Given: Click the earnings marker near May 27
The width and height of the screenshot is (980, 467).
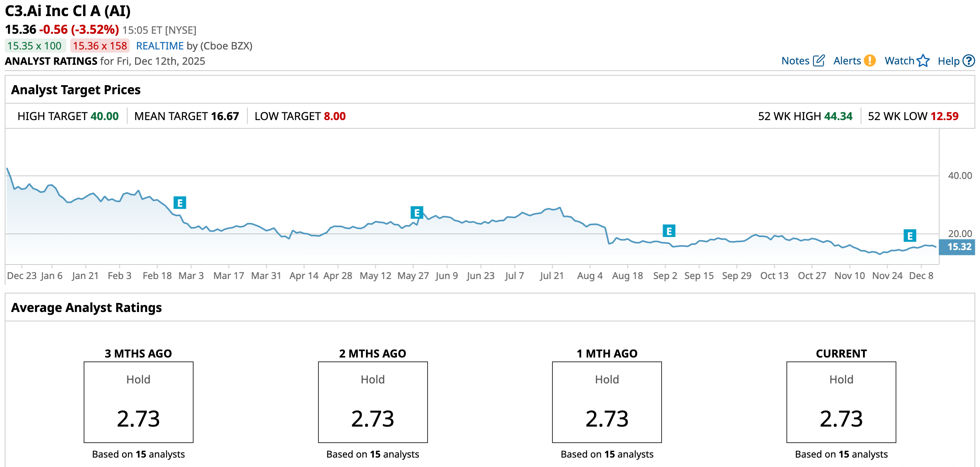Looking at the screenshot, I should pos(417,213).
